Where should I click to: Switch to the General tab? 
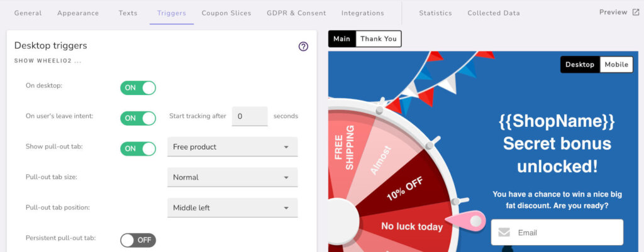[28, 13]
